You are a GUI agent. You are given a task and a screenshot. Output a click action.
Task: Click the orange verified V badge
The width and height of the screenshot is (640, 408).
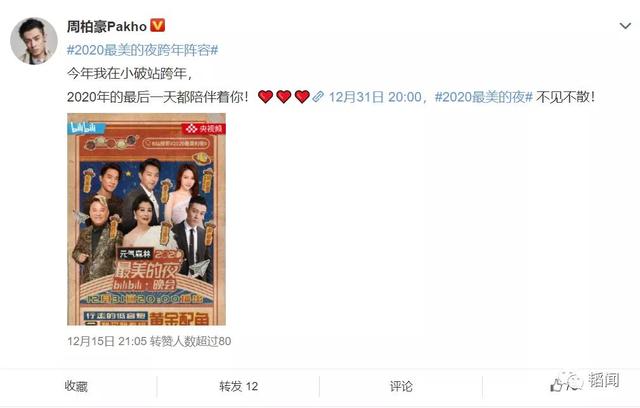click(x=158, y=26)
